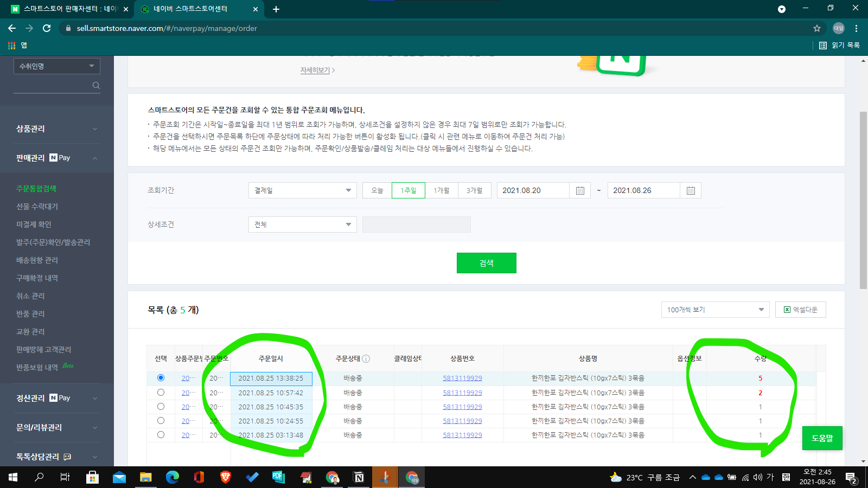Open product number link in the 13:38:25 row
868x488 pixels.
(462, 378)
